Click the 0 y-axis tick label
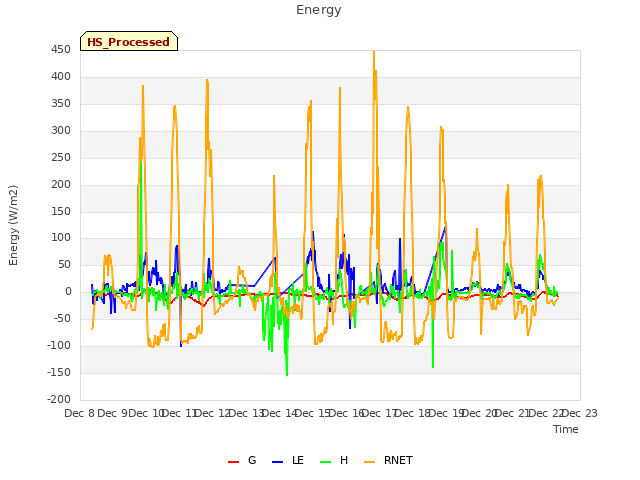 (x=68, y=291)
